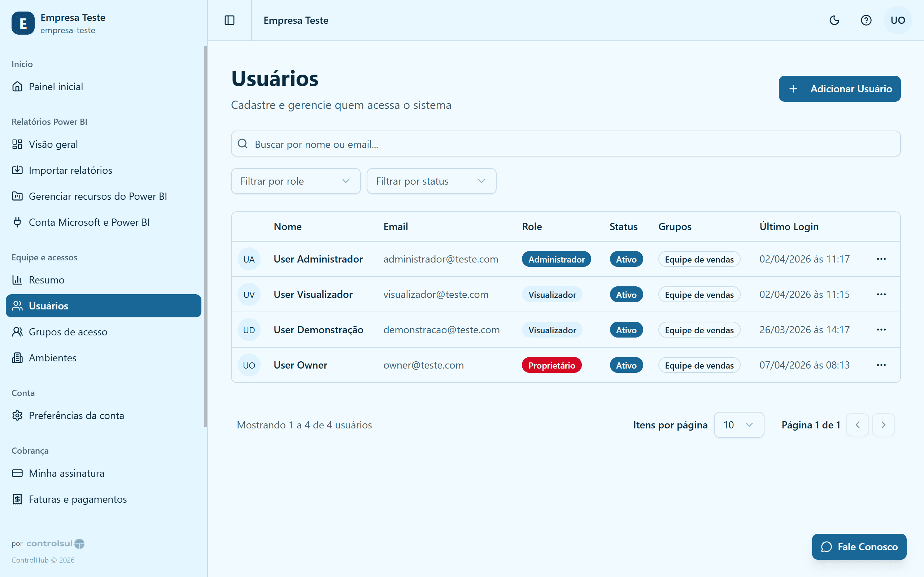Screen dimensions: 924x577
Task: Select Usuários in the Equipe e acessos menu
Action: click(x=48, y=306)
